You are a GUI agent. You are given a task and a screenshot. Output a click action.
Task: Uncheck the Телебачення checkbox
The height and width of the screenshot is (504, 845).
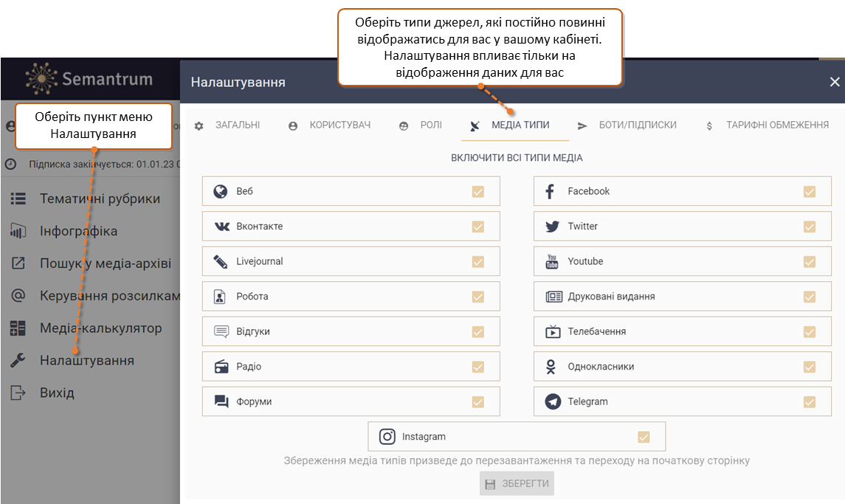tap(810, 331)
